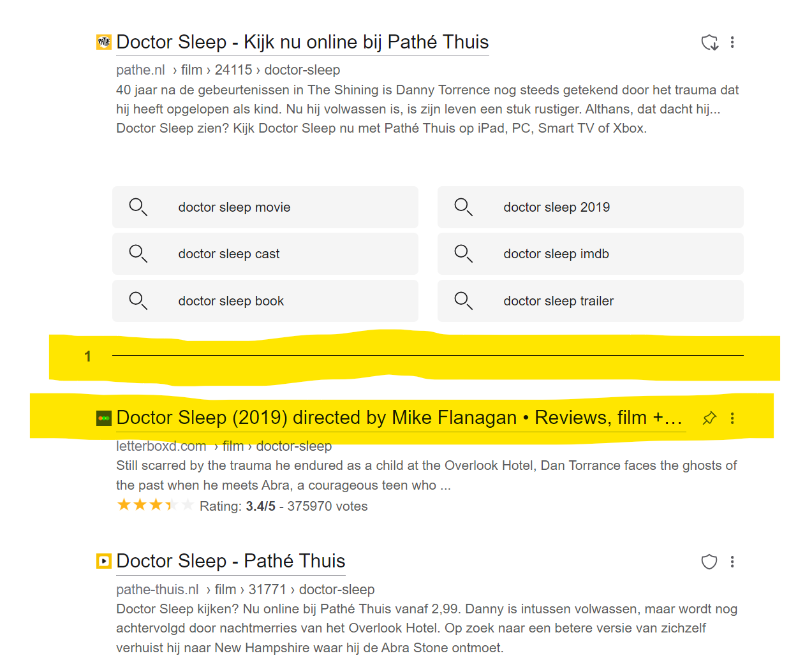Click magnifier icon in 'doctor sleep movie' suggestion
Viewport: 812px width, 672px height.
[x=138, y=207]
